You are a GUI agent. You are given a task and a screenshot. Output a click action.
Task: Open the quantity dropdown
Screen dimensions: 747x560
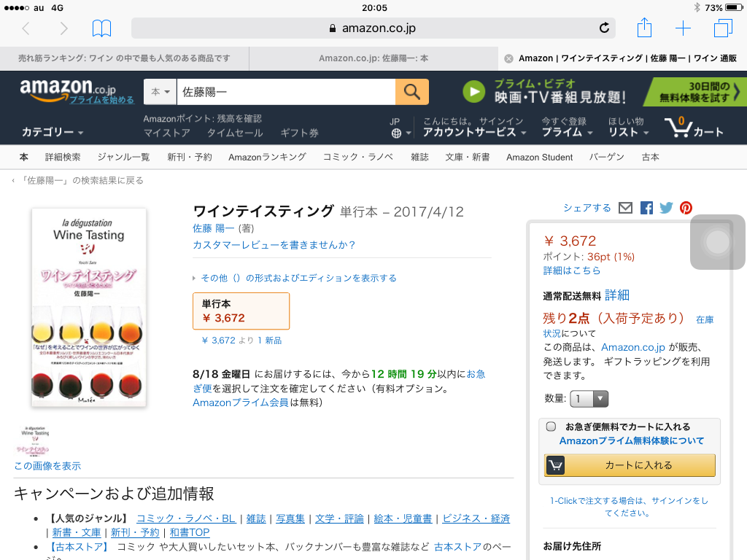pos(590,399)
